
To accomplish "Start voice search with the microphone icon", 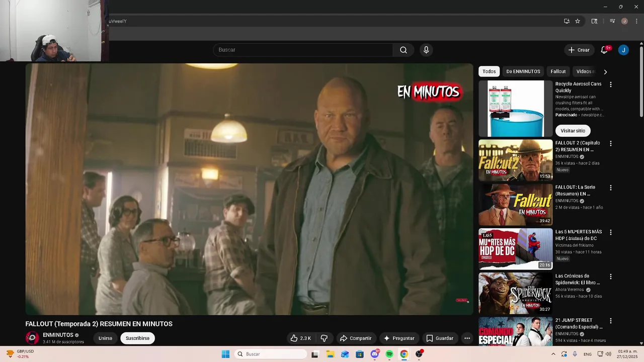I will (x=426, y=50).
